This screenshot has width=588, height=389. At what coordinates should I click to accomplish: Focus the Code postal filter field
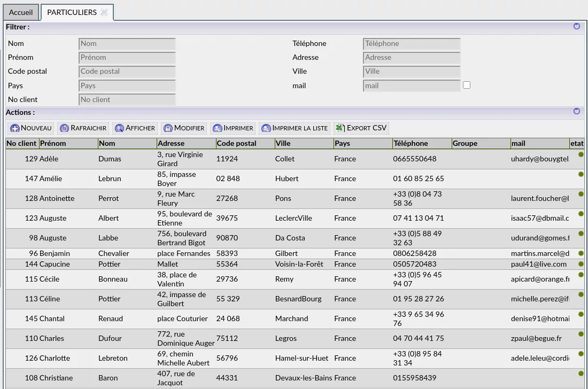click(x=127, y=72)
